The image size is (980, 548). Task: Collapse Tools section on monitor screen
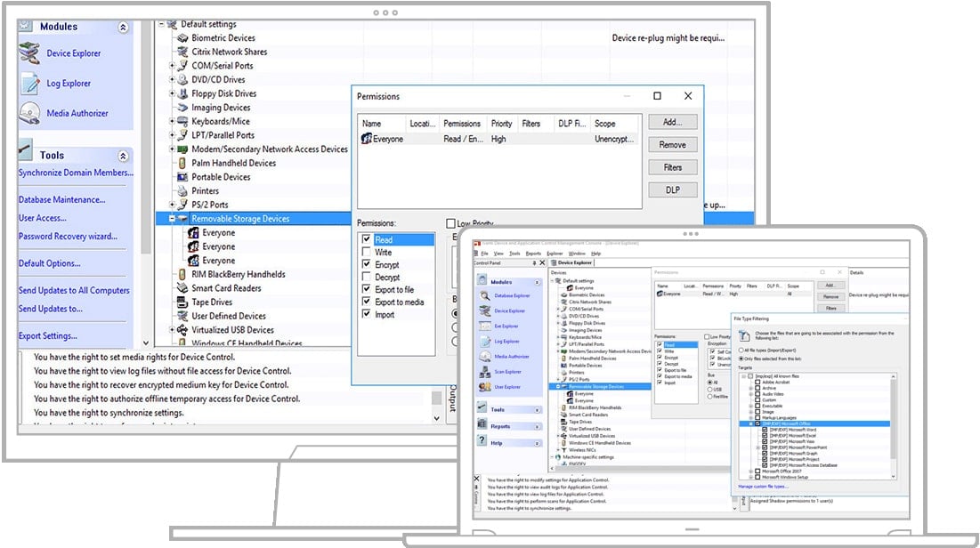pyautogui.click(x=123, y=156)
